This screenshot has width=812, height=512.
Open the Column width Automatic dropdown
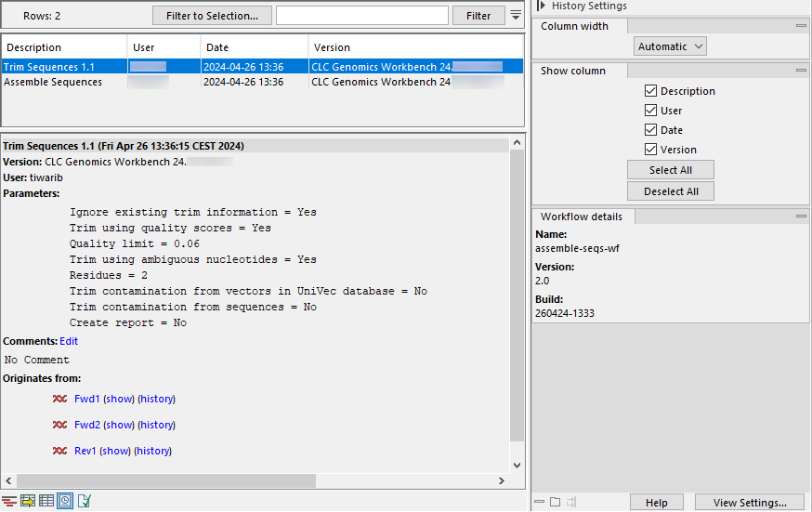(670, 46)
